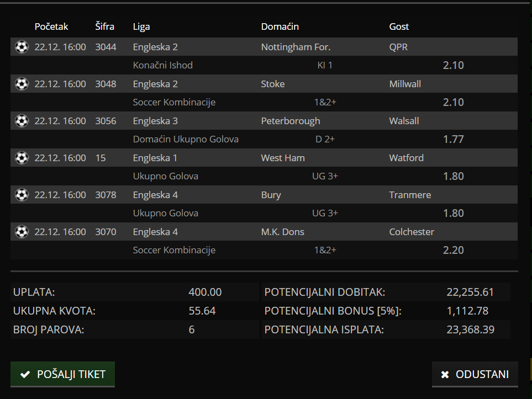Select the Colchester guest team name
The height and width of the screenshot is (399, 532).
tap(412, 232)
